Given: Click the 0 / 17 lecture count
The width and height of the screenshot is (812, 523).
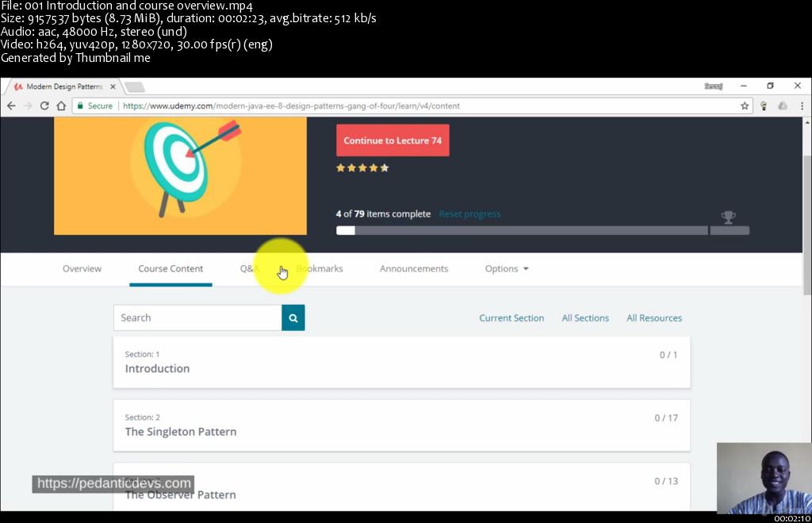Looking at the screenshot, I should click(666, 417).
